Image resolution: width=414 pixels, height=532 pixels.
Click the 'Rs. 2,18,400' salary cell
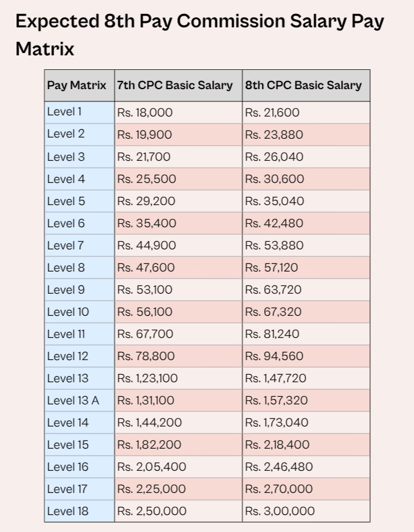278,445
